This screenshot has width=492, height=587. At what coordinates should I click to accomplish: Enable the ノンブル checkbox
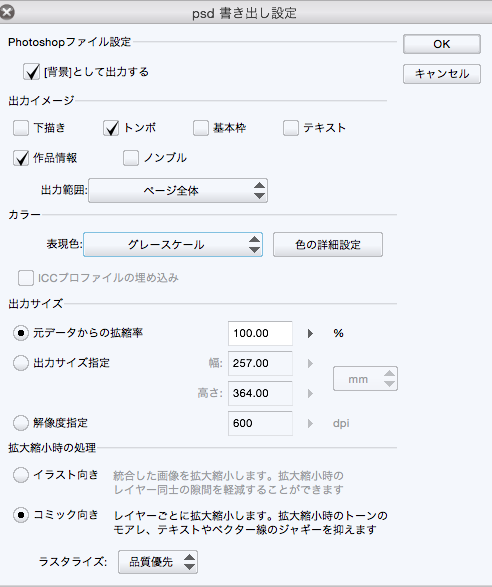coord(131,158)
